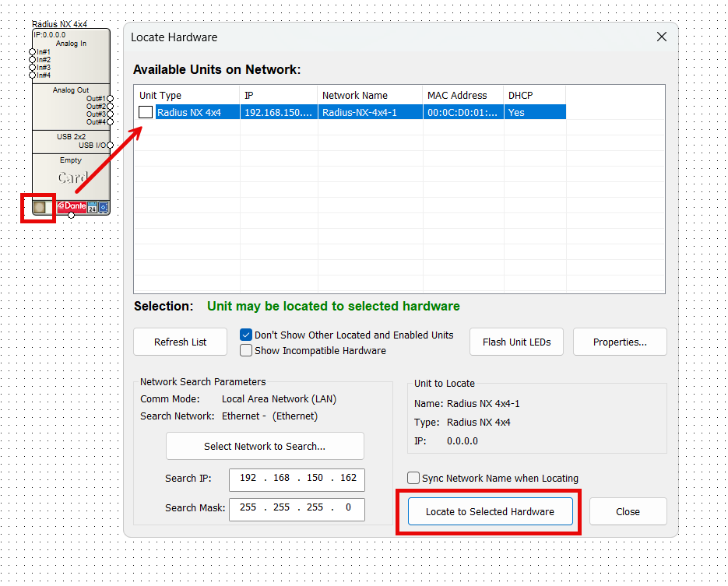Screen dimensions: 728x586
Task: Select the In#4 analog input port
Action: [32, 75]
